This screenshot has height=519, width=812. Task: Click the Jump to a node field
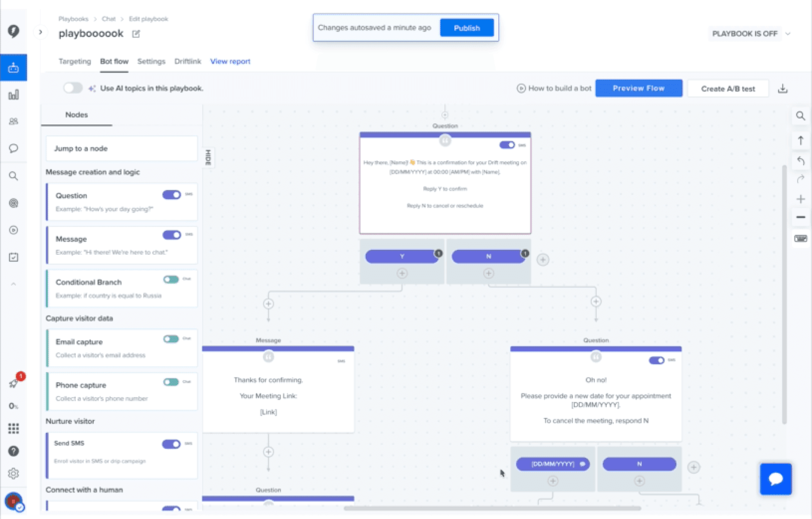pos(122,148)
